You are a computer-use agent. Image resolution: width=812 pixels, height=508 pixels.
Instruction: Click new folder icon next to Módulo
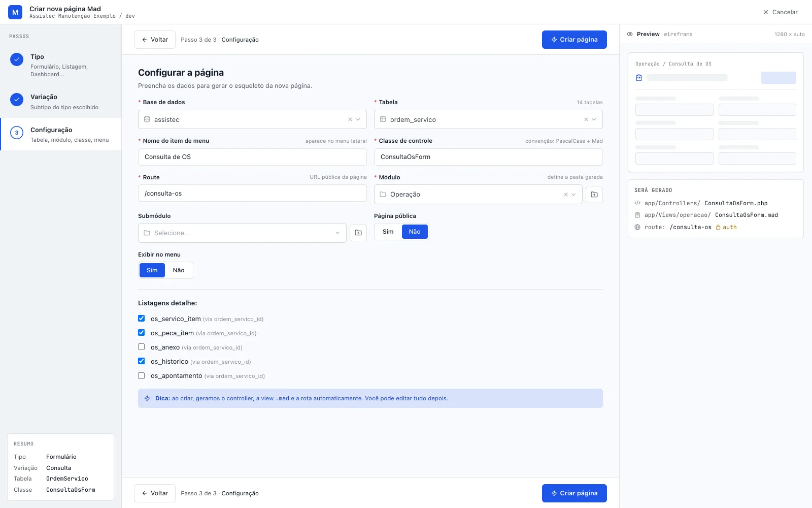click(594, 195)
